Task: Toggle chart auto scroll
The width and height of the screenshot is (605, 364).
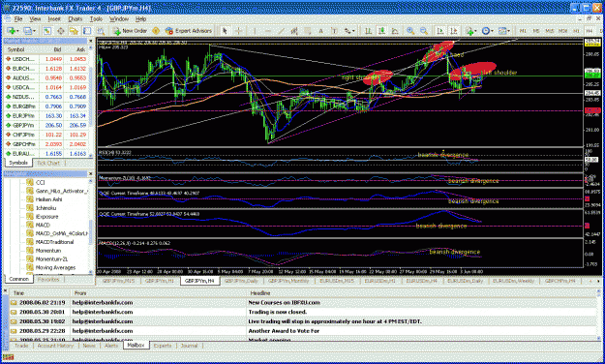Action: point(439,31)
